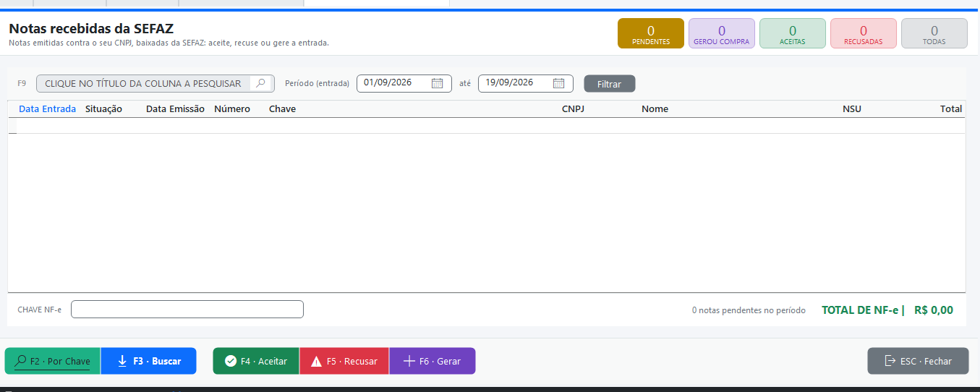Sort by the Data Entrada column

47,108
